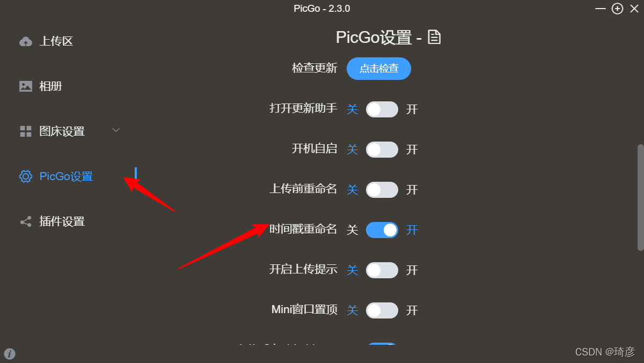Toggle the Mini窗口置顶 switch

coord(382,310)
